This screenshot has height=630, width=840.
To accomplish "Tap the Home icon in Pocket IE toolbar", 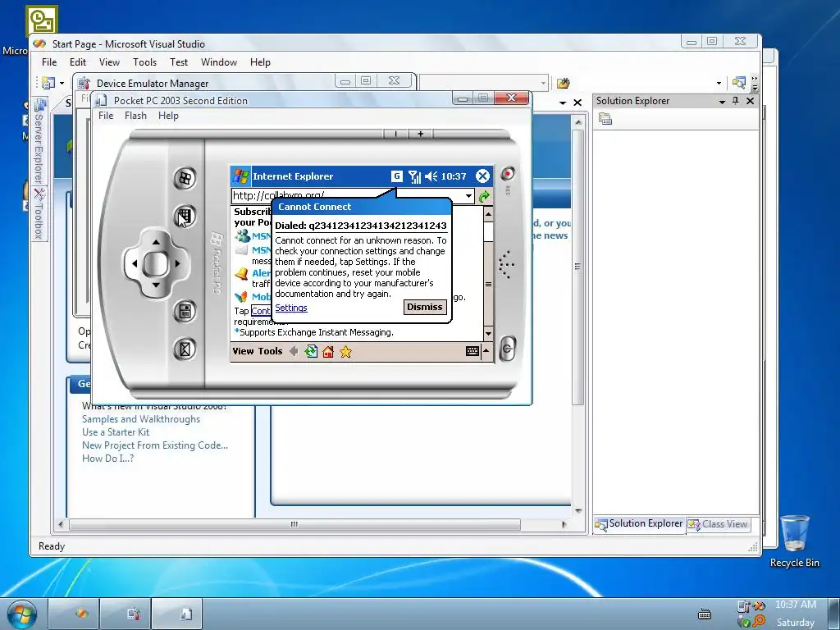I will [x=328, y=351].
